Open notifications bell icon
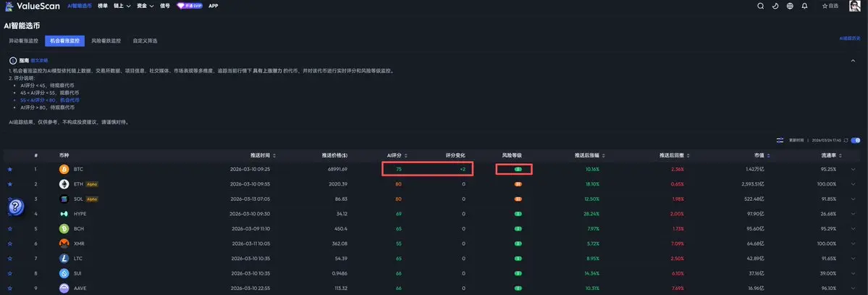This screenshot has width=868, height=295. click(x=804, y=6)
